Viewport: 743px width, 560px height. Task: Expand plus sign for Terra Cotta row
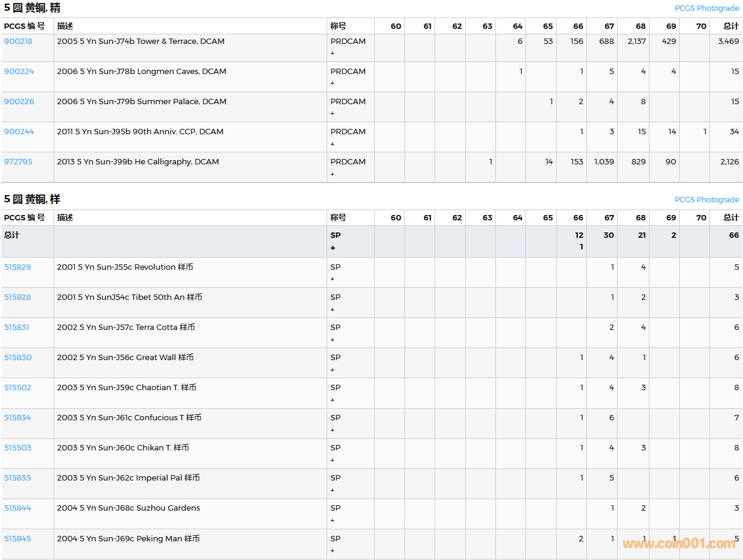tap(333, 340)
